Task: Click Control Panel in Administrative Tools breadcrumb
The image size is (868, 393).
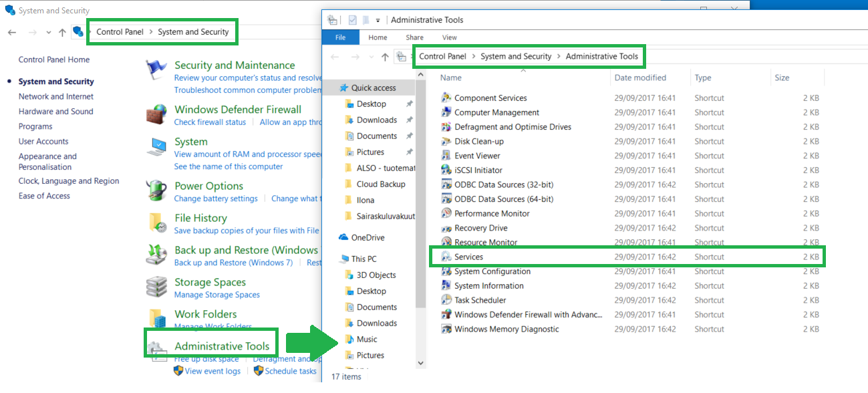Action: click(442, 57)
